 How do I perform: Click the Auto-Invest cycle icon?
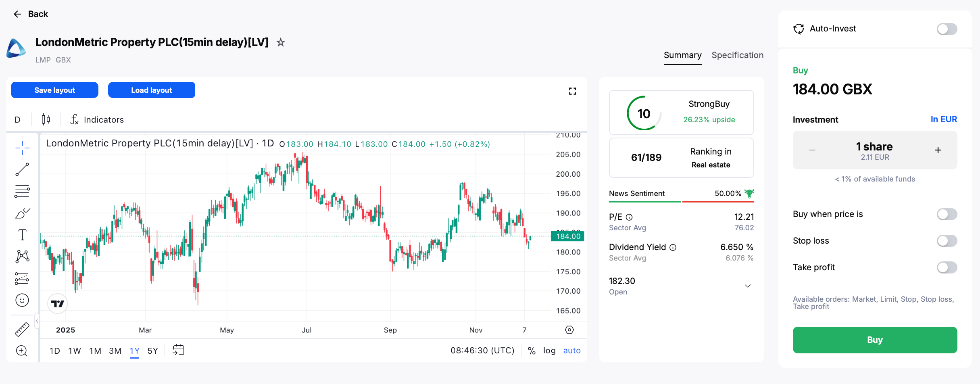tap(799, 29)
